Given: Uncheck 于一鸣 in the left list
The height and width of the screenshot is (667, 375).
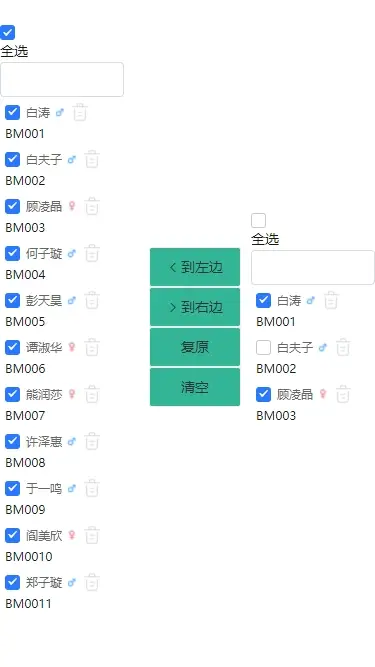Looking at the screenshot, I should pos(12,488).
